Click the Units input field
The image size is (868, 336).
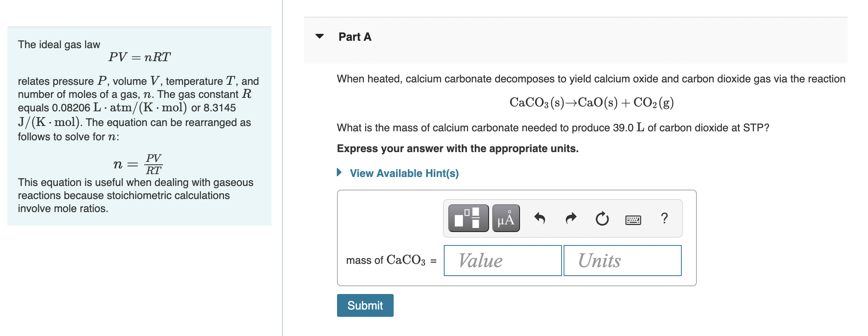tap(622, 261)
